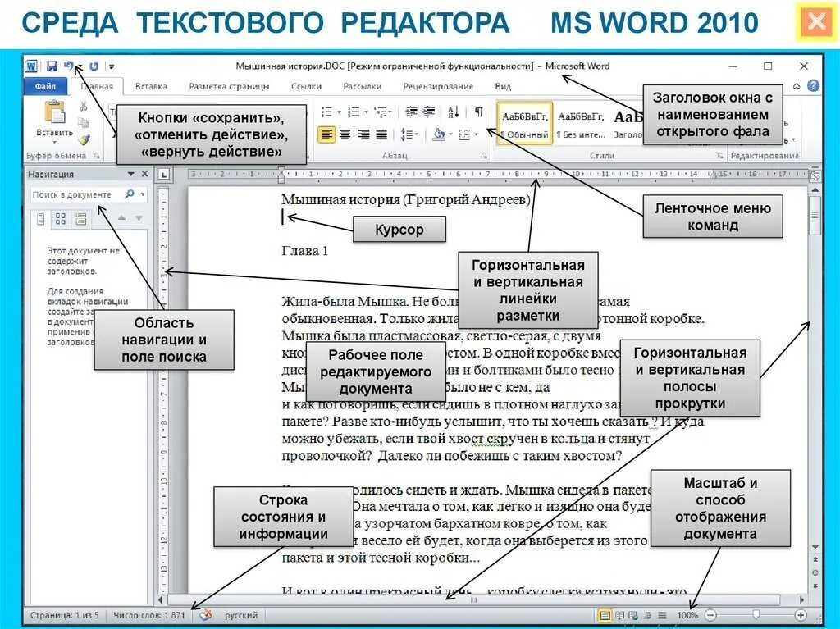Screen dimensions: 840x629
Task: Apply the Без интервала style
Action: point(580,124)
